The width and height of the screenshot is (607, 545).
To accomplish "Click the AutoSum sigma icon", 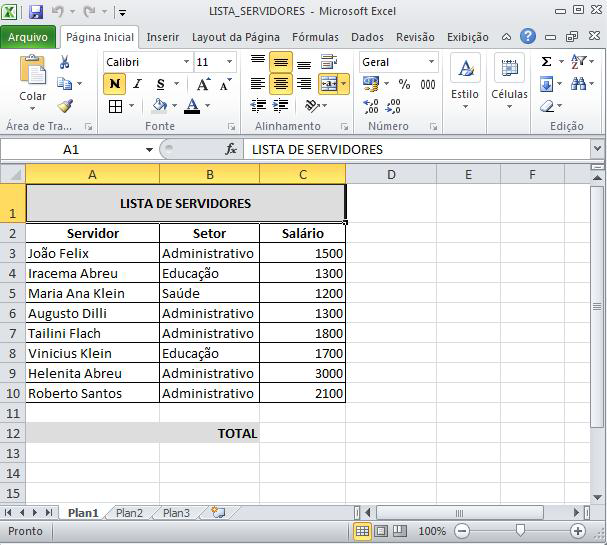I will 546,62.
